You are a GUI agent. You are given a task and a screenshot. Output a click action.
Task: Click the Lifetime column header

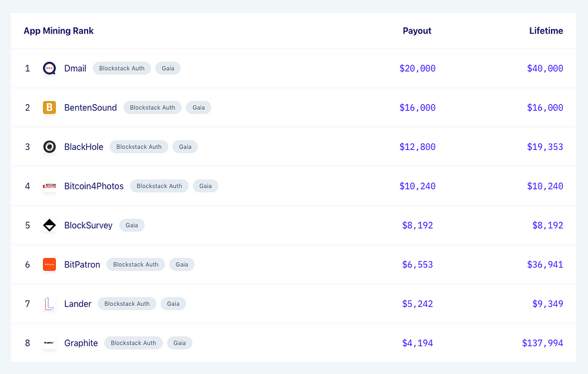[x=546, y=31]
